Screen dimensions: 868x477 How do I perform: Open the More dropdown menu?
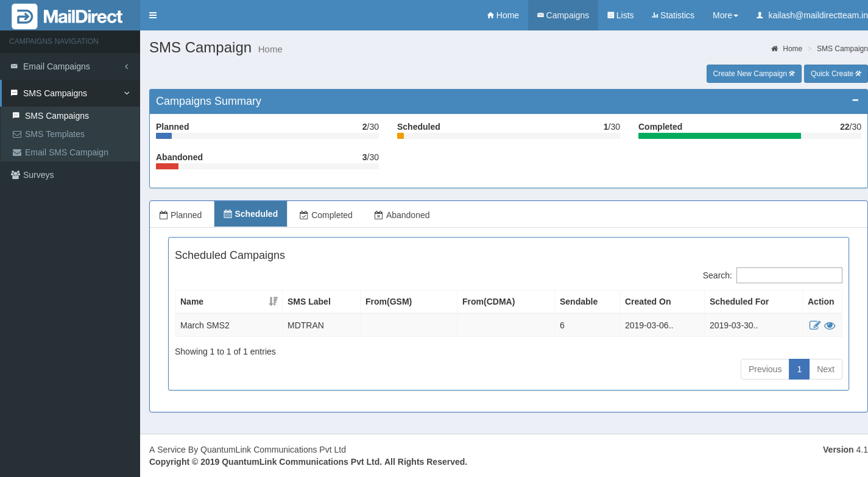725,15
